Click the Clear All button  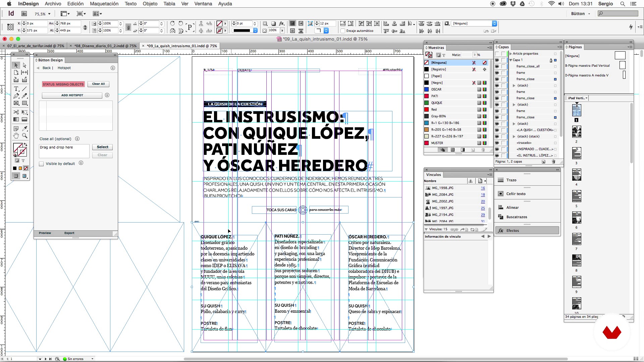[98, 84]
